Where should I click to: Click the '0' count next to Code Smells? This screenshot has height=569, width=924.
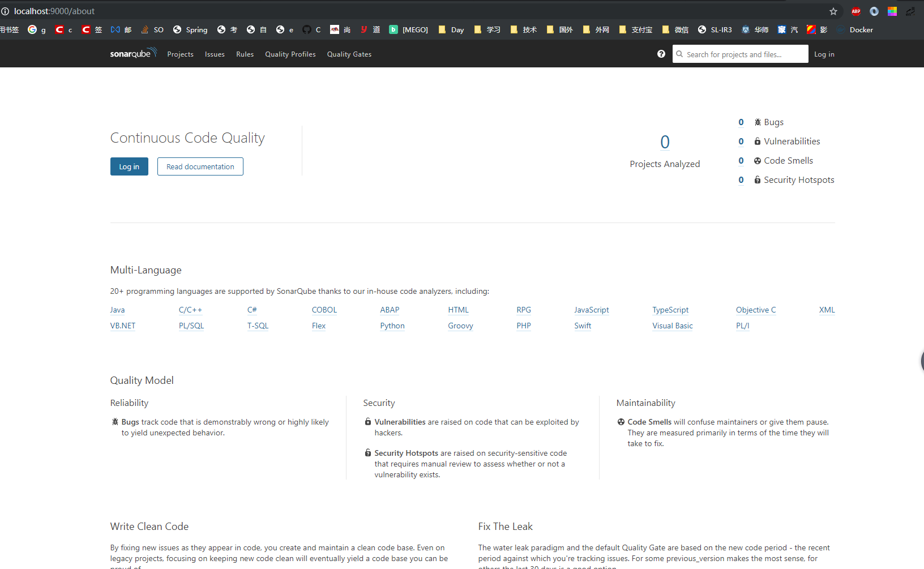[x=741, y=161]
